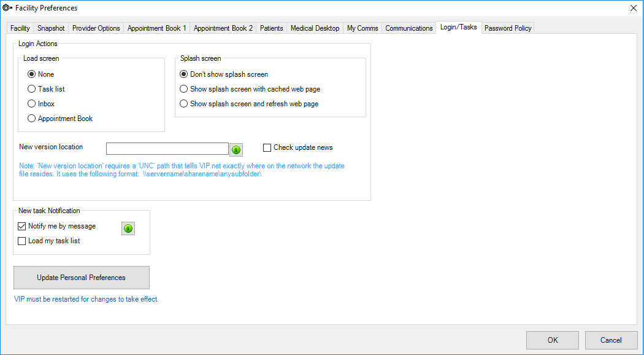644x355 pixels.
Task: Click the 'Login Actions' group label
Action: (x=38, y=44)
